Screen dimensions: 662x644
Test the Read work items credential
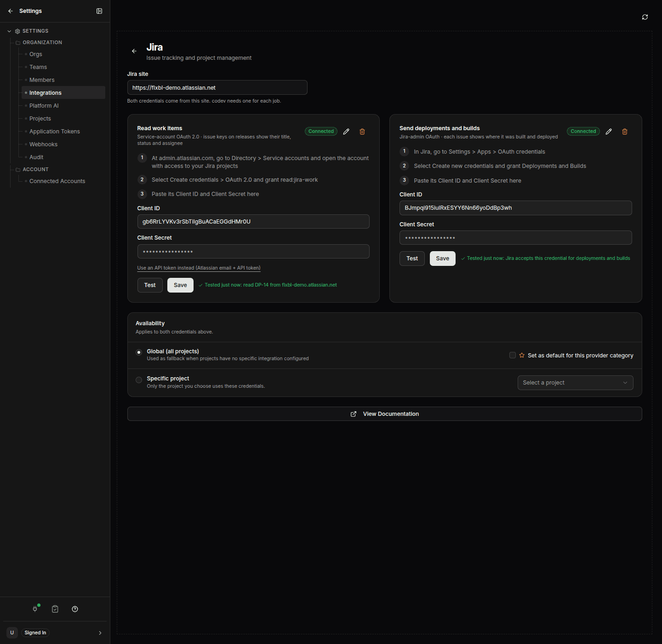tap(150, 285)
